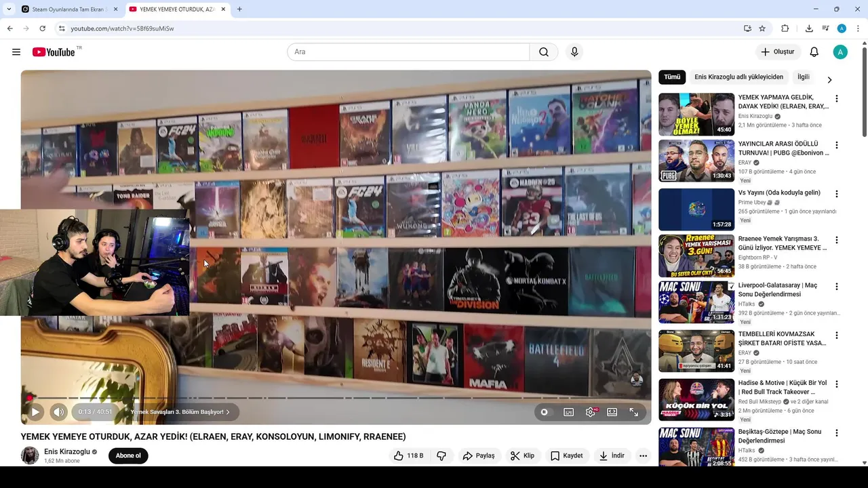Open options for TEMBELLERİ KOVMAZSAK video
Image resolution: width=868 pixels, height=488 pixels.
coord(836,335)
